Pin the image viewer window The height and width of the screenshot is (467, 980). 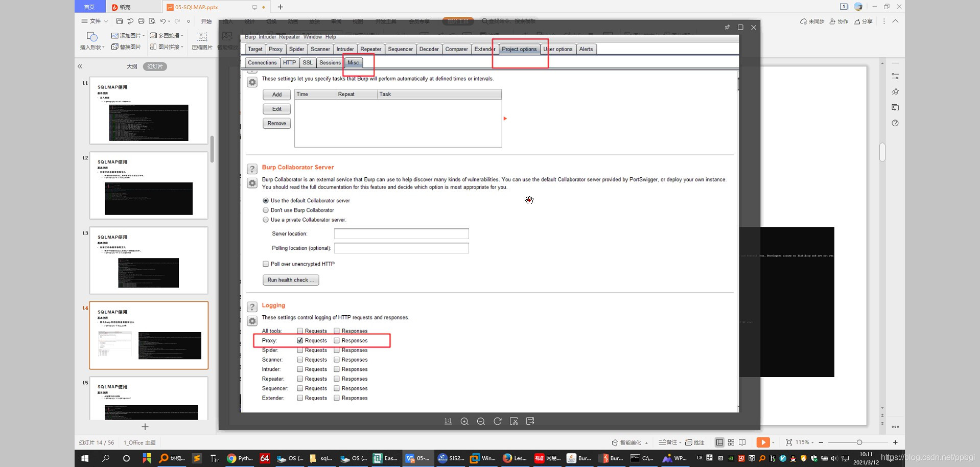click(727, 27)
